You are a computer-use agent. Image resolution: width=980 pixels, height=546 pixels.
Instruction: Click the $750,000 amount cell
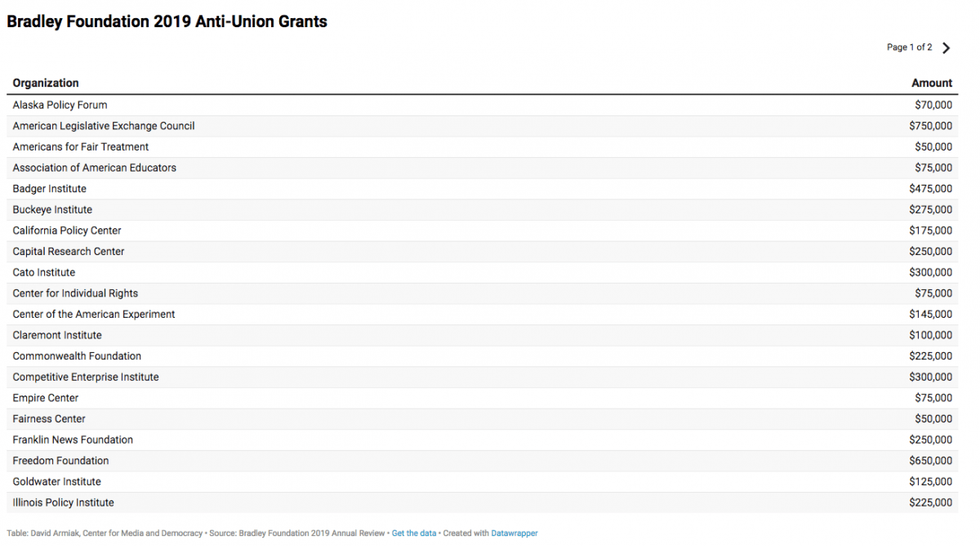[x=930, y=126]
